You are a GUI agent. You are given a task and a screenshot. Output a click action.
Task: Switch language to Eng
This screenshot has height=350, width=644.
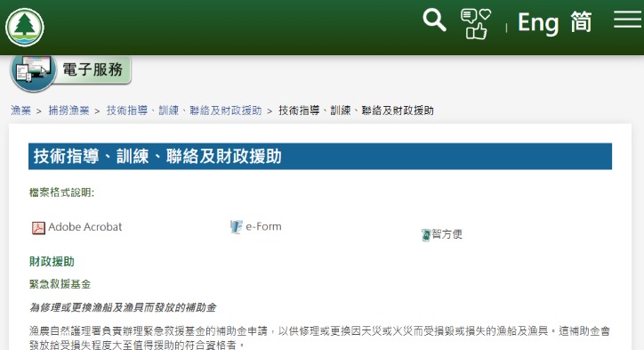pos(538,22)
